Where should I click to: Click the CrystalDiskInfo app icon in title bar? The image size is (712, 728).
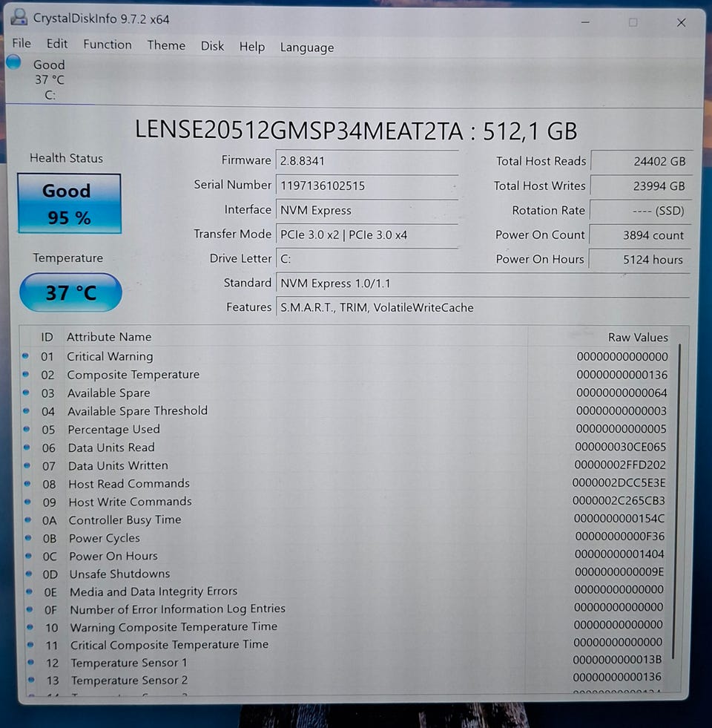coord(19,18)
